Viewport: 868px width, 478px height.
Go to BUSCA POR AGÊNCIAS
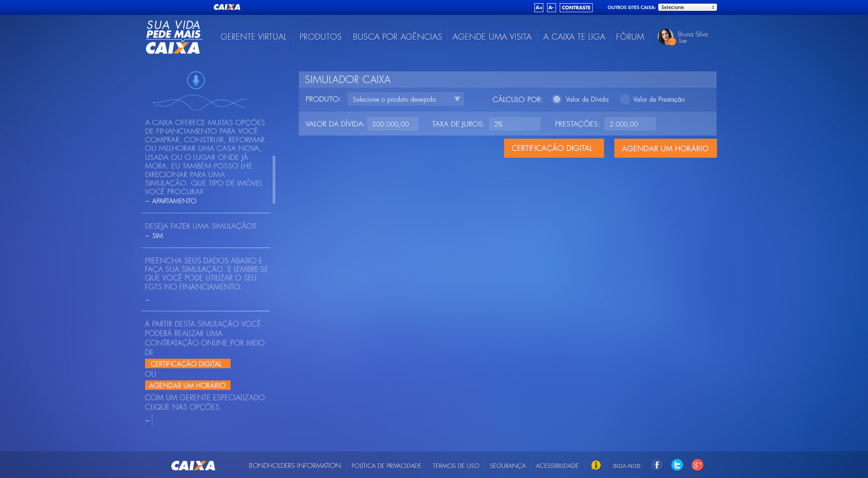[397, 37]
